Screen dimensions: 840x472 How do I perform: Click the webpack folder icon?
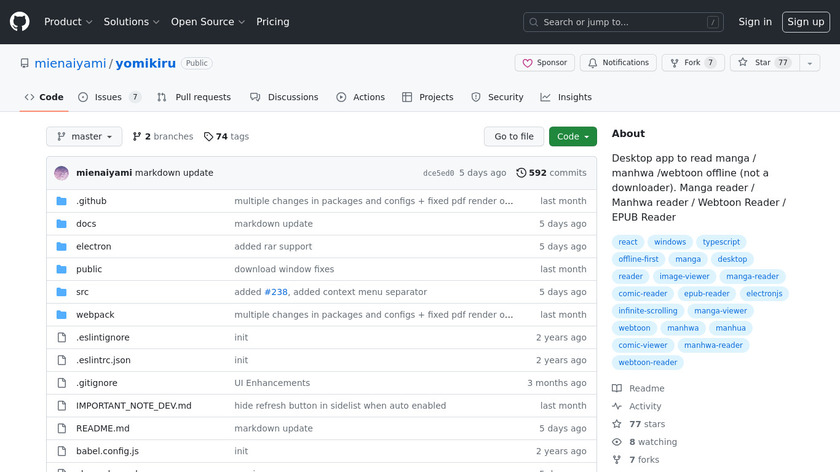tap(62, 314)
